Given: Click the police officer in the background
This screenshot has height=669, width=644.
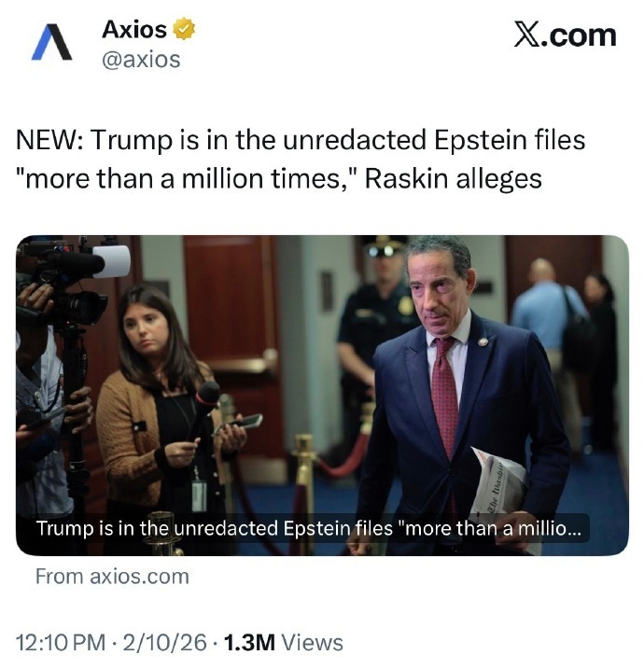Looking at the screenshot, I should point(380,317).
